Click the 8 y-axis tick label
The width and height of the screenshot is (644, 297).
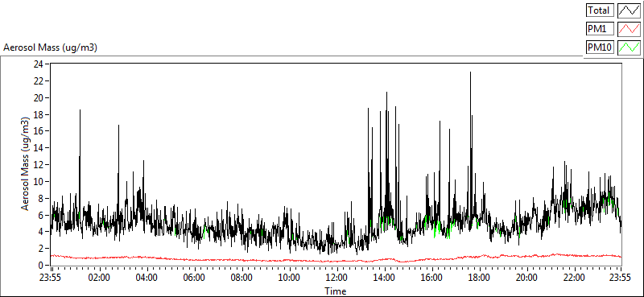pyautogui.click(x=41, y=199)
